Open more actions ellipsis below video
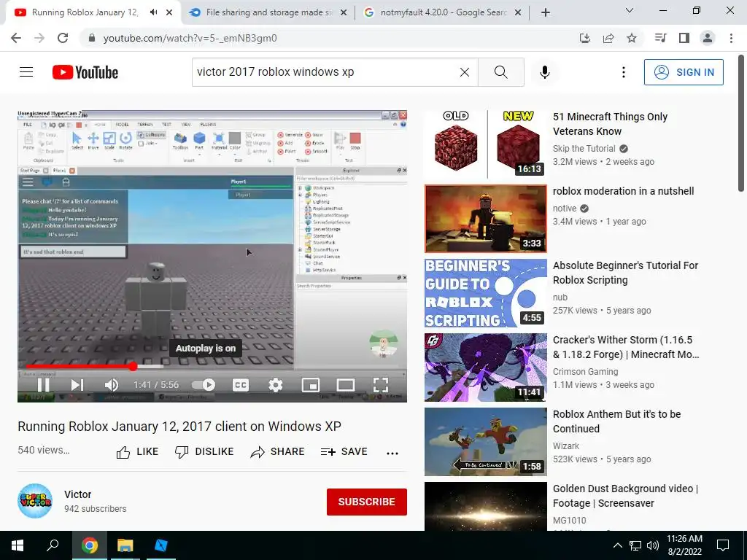The image size is (747, 560). click(392, 453)
